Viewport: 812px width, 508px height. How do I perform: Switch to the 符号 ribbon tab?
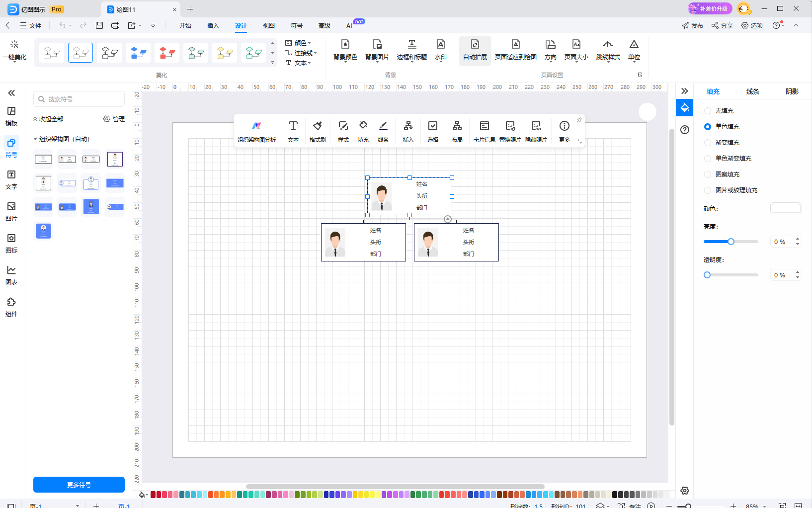click(297, 26)
